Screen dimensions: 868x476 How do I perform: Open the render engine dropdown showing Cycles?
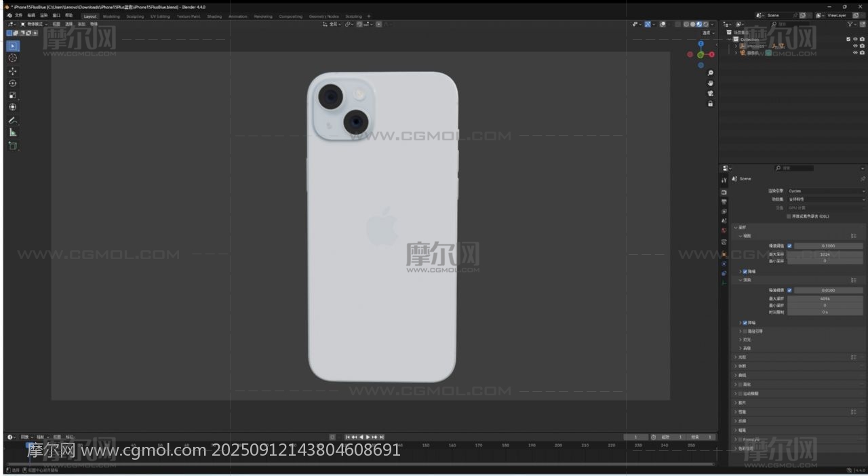pyautogui.click(x=826, y=191)
